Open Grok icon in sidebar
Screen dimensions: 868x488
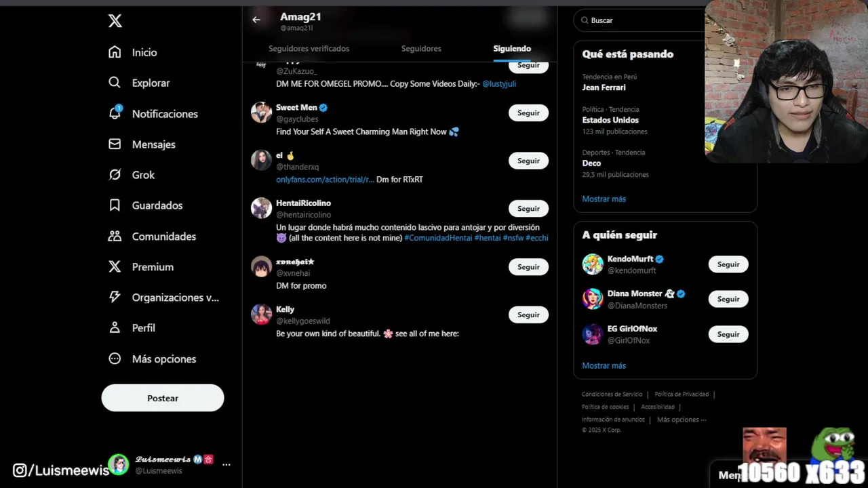pos(115,174)
